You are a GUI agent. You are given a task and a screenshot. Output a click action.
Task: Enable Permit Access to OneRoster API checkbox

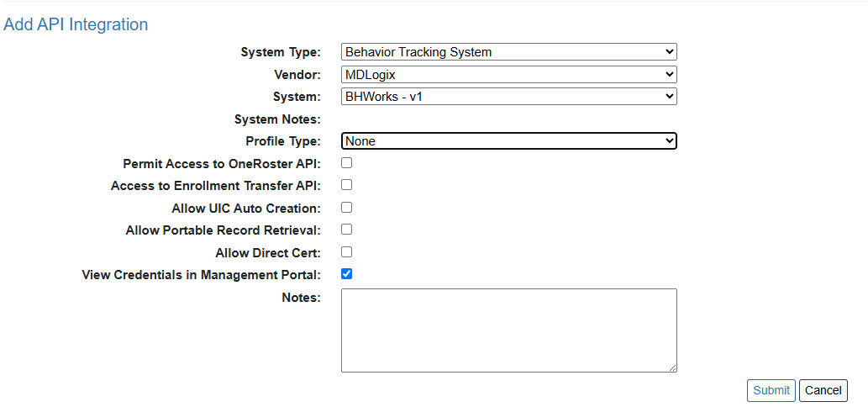tap(346, 163)
